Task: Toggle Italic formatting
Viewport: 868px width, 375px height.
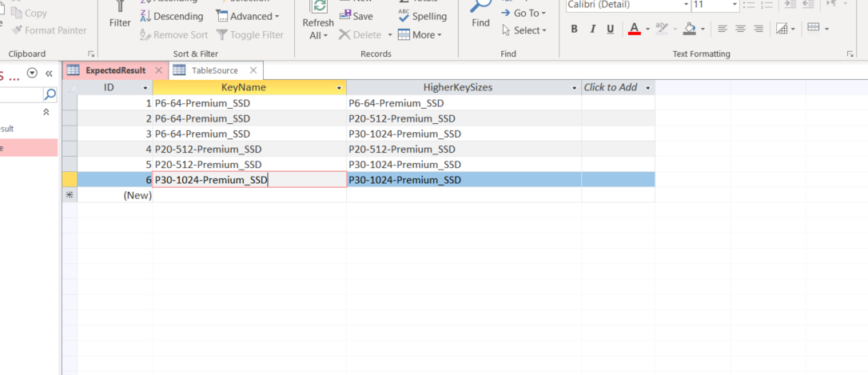Action: point(593,29)
